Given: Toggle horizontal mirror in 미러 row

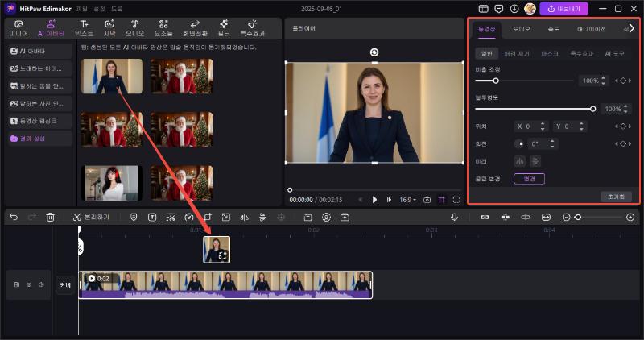Looking at the screenshot, I should [519, 162].
